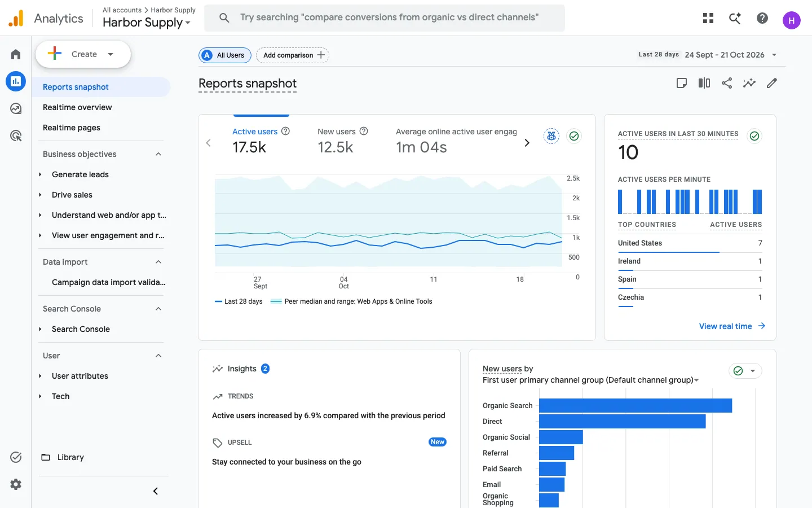Click the benchmarking icon on the users card
The image size is (812, 508).
tap(551, 136)
